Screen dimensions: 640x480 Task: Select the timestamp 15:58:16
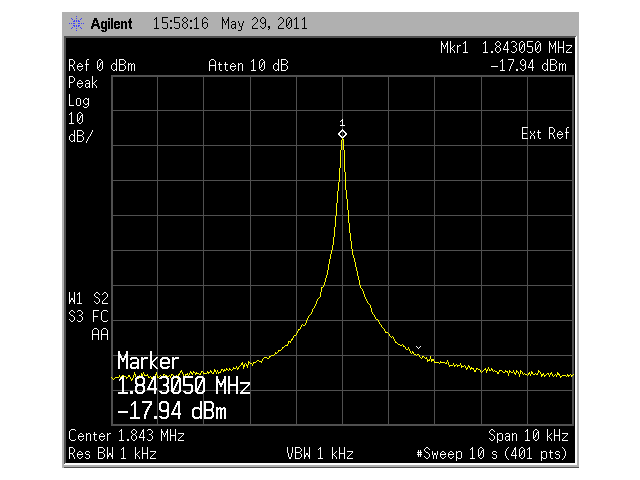coord(180,24)
